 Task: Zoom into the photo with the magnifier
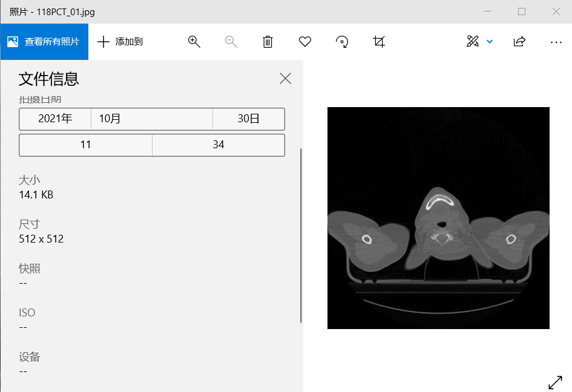(x=194, y=41)
